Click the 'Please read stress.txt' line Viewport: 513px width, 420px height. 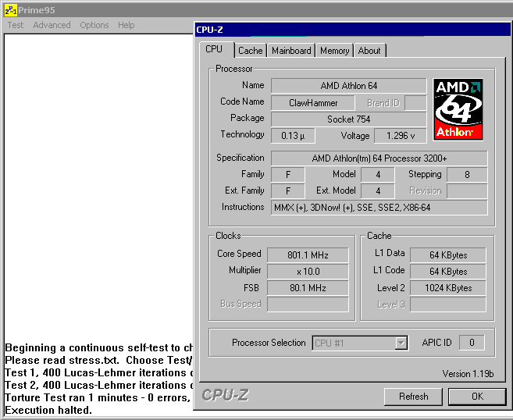tap(99, 361)
